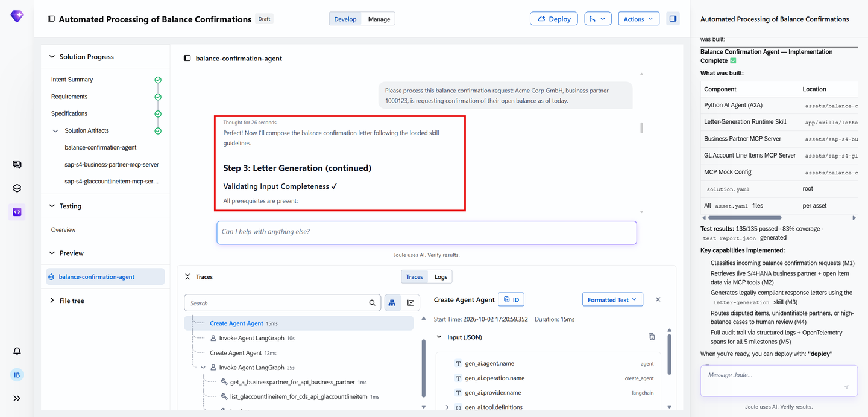Expand the File tree section
Image resolution: width=868 pixels, height=417 pixels.
coord(52,301)
